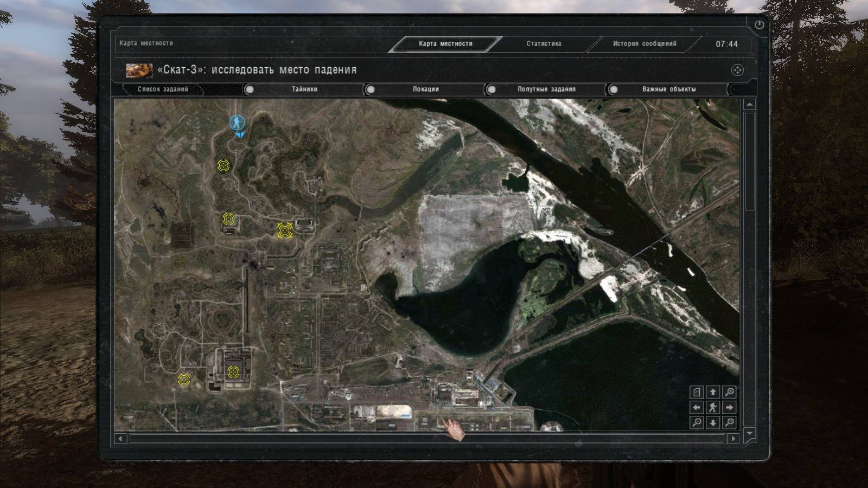Reset zoom with the crossed magnifier
The image size is (868, 488).
(x=730, y=422)
